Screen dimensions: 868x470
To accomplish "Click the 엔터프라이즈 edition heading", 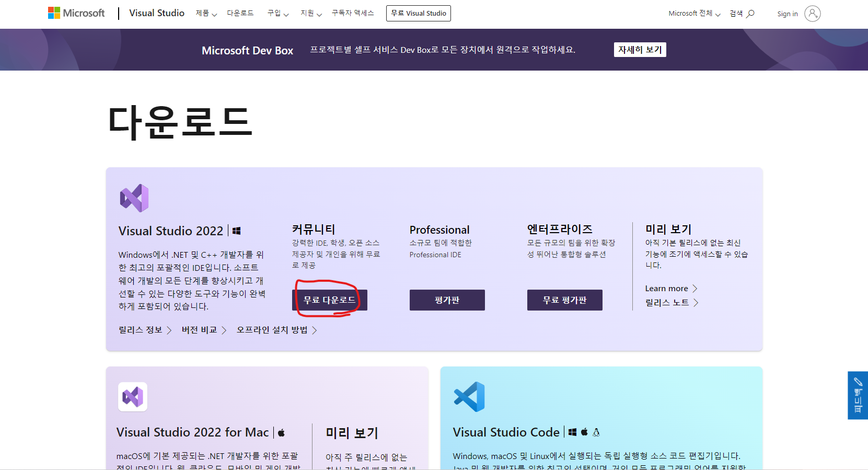I will [560, 230].
